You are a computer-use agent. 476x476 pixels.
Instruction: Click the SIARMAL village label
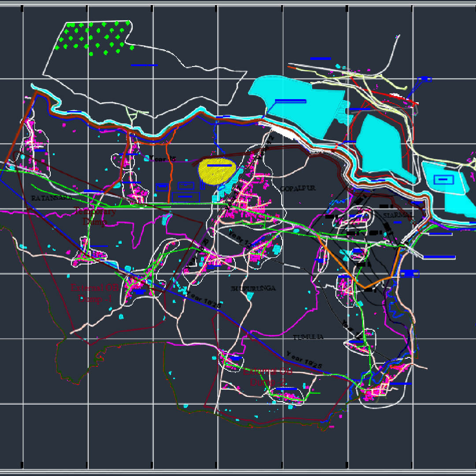click(x=398, y=216)
